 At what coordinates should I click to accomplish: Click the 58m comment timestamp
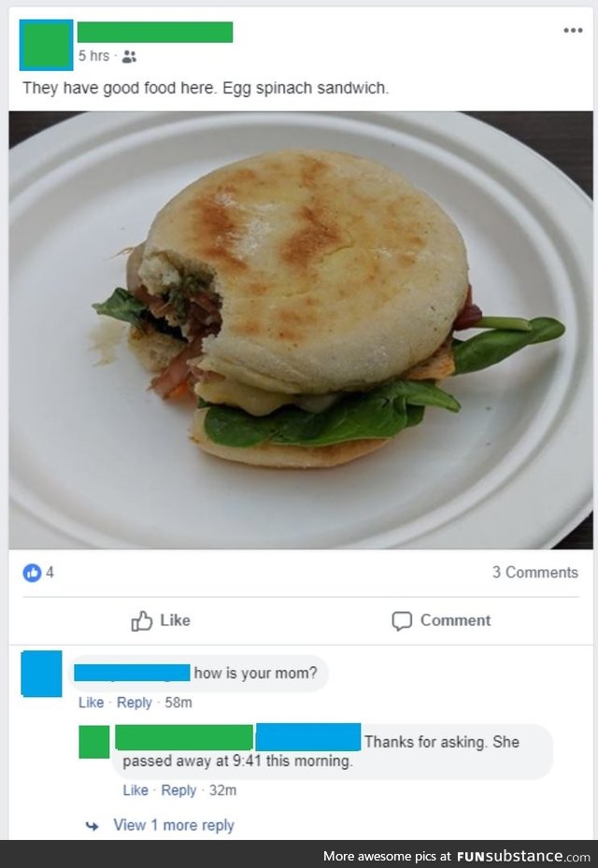click(178, 703)
